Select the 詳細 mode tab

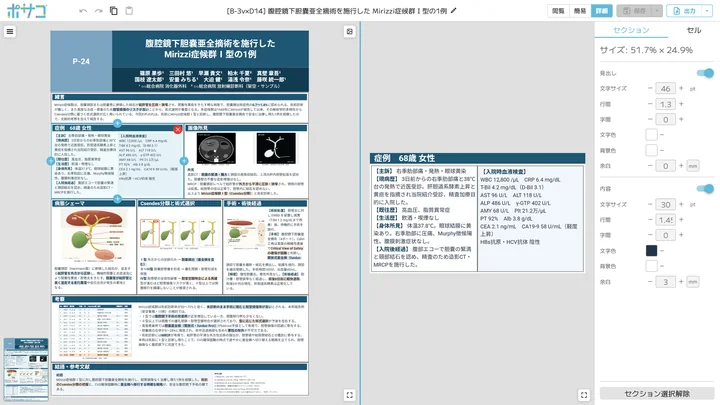602,11
